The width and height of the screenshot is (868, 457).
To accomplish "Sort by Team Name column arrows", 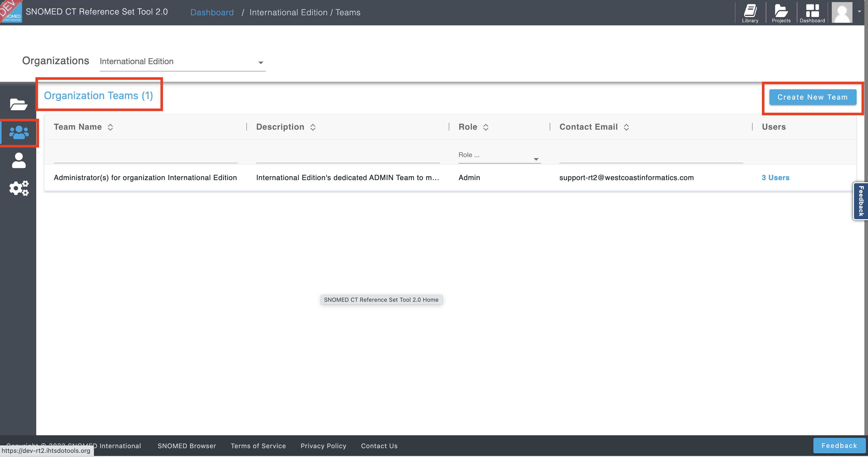I will pyautogui.click(x=110, y=127).
